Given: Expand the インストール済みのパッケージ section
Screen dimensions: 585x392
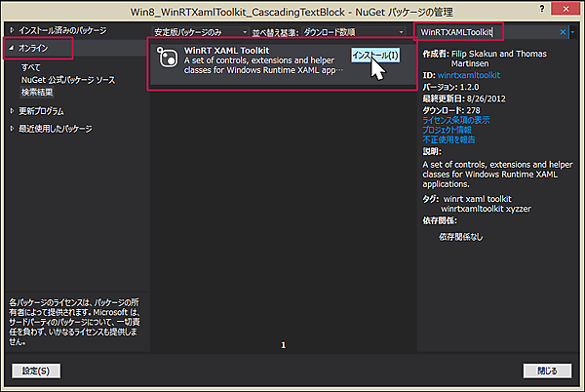Looking at the screenshot, I should (12, 30).
